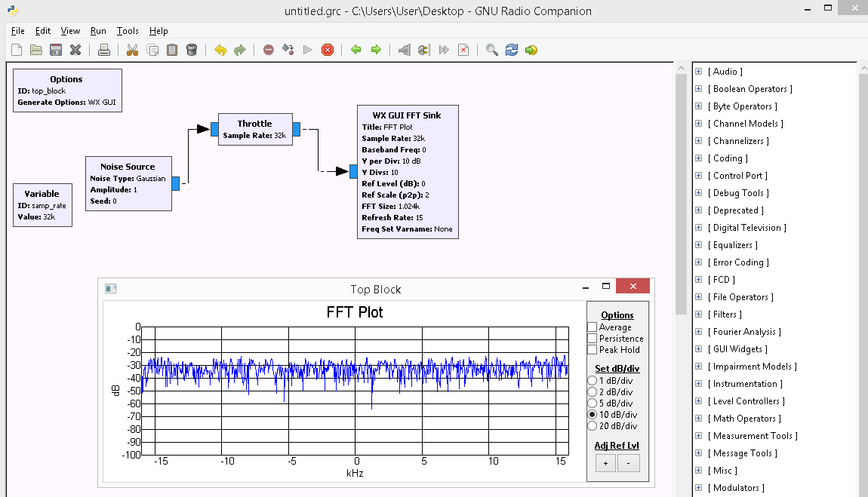Turn on Peak Hold
This screenshot has width=868, height=497.
pos(593,350)
